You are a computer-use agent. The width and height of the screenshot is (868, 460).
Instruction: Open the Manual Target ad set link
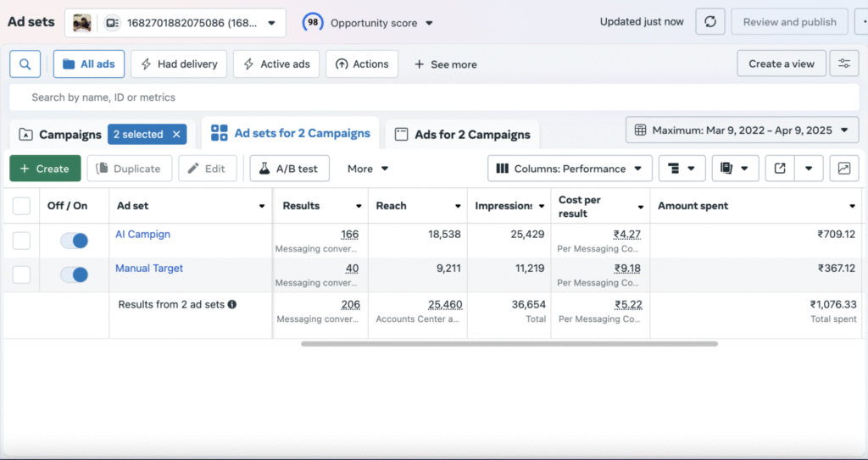[x=149, y=269]
